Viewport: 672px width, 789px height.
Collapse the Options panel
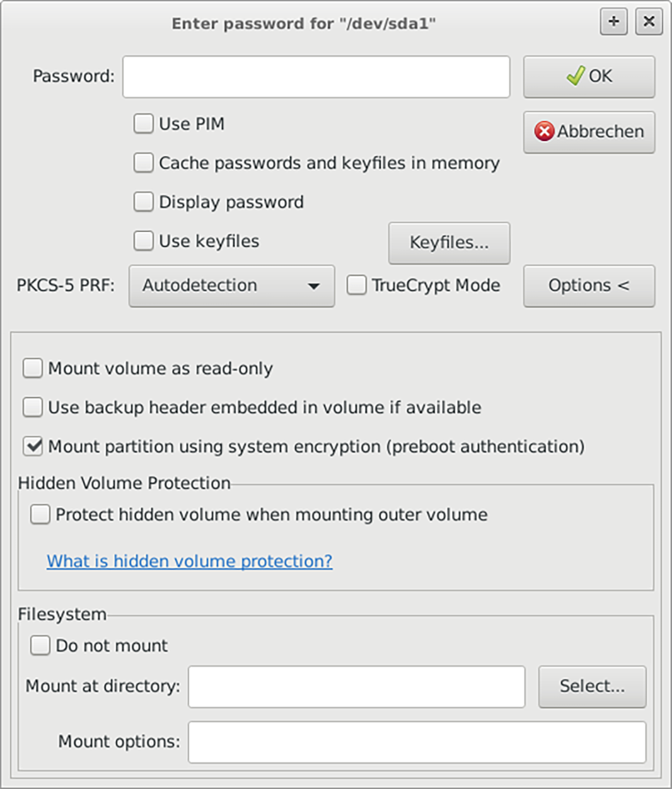589,286
